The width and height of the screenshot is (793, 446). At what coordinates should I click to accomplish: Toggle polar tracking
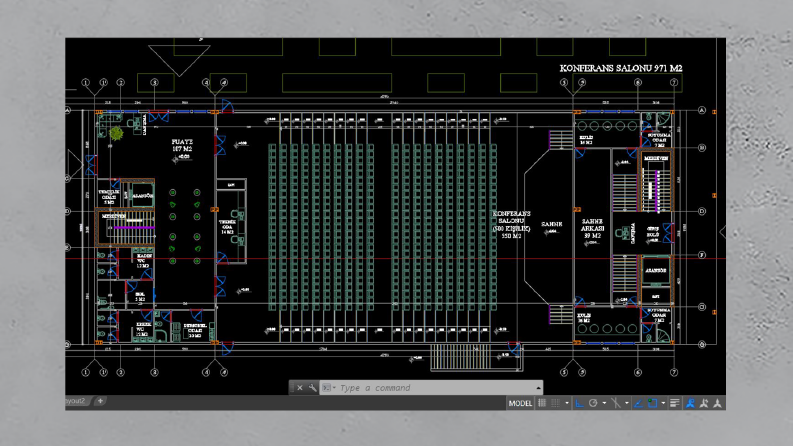(x=593, y=403)
